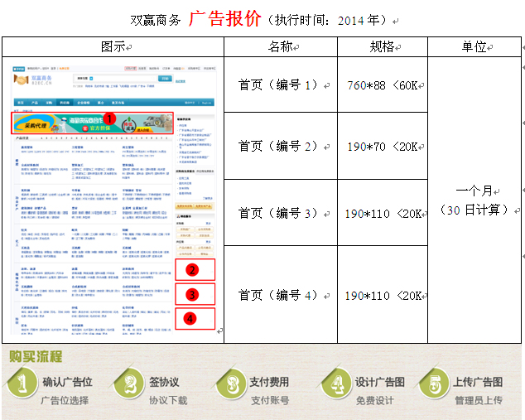Click the blue navigation bar in the website preview
Viewport: 525px width, 420px height.
pyautogui.click(x=113, y=103)
